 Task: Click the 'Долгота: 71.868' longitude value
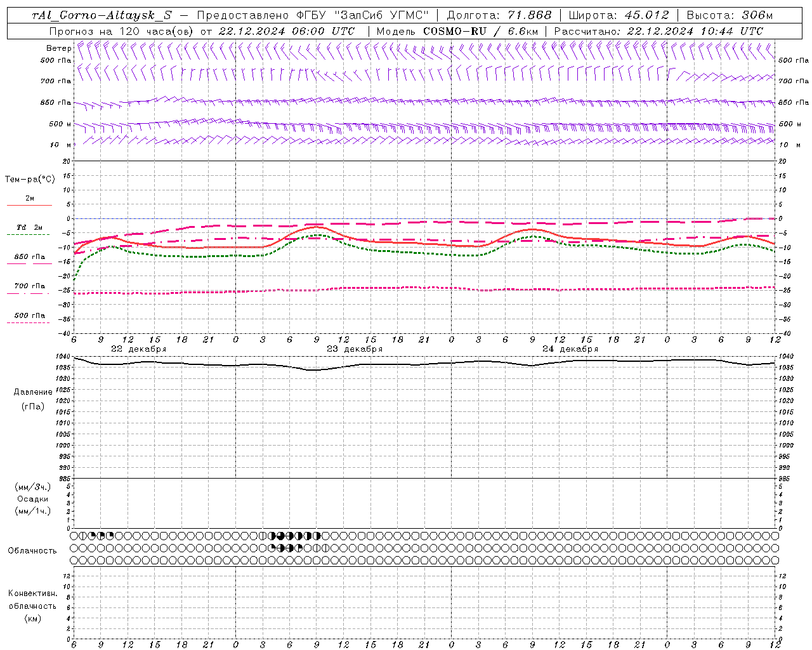499,15
